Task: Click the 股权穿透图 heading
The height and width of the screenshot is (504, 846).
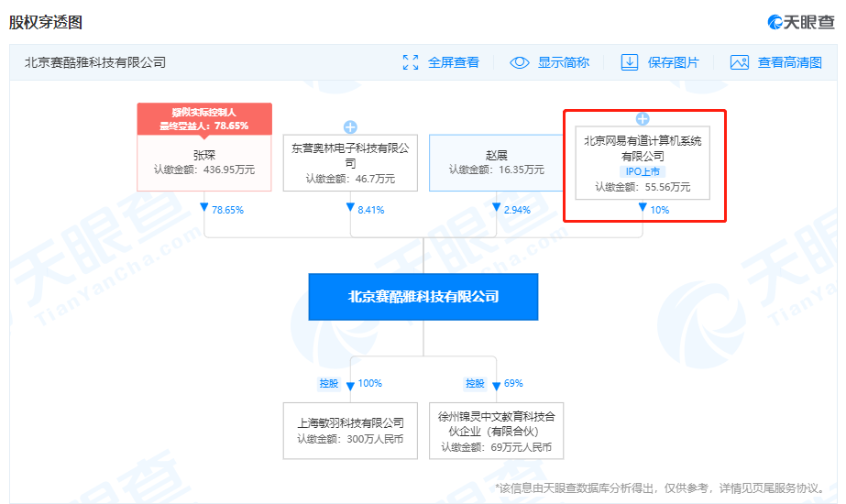Action: click(x=45, y=22)
